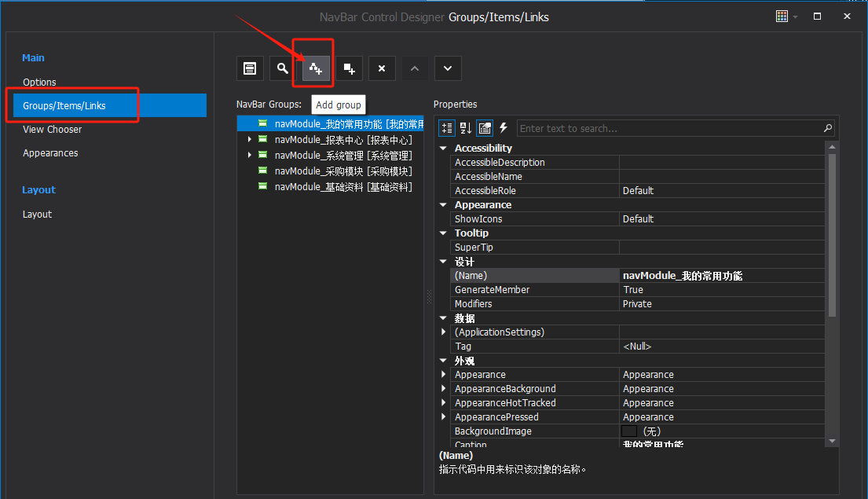
Task: Click the BackgroundImage color swatch
Action: (629, 431)
